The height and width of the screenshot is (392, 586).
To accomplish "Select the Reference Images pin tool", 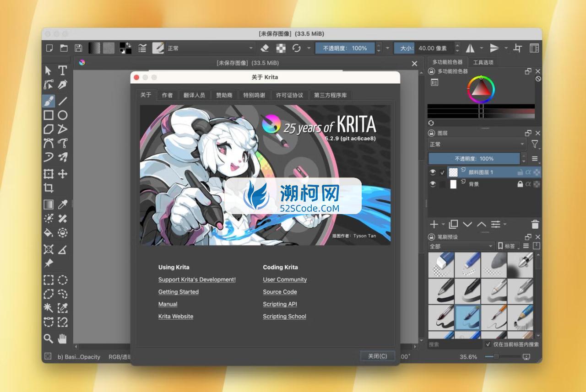I will pyautogui.click(x=49, y=263).
